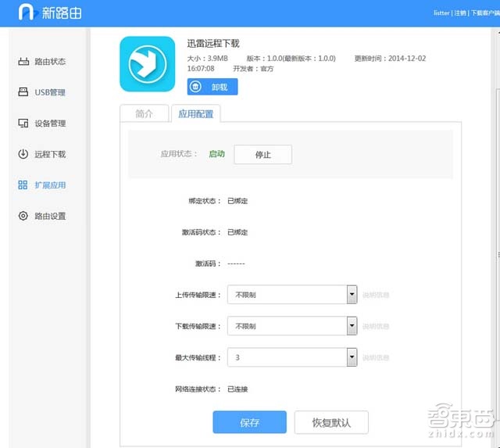This screenshot has width=500, height=448.
Task: Click the 新路由 logo icon
Action: pyautogui.click(x=28, y=13)
